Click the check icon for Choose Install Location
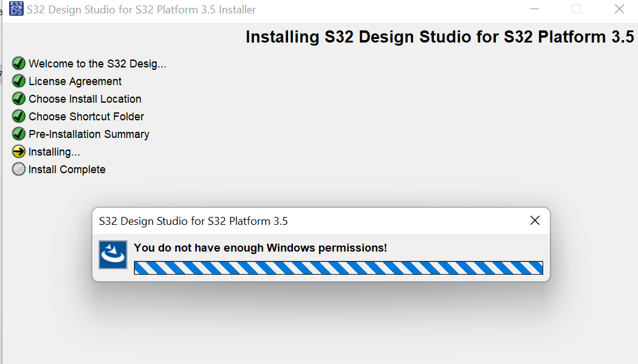Viewport: 638px width, 364px height. coord(18,98)
